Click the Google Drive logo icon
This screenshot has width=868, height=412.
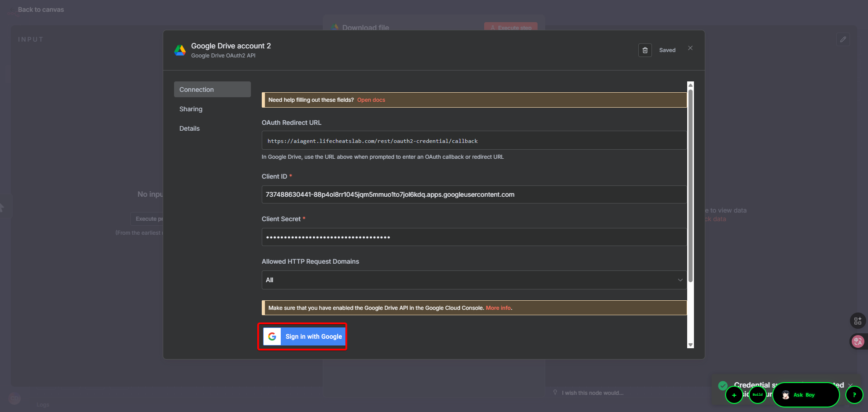click(x=180, y=50)
